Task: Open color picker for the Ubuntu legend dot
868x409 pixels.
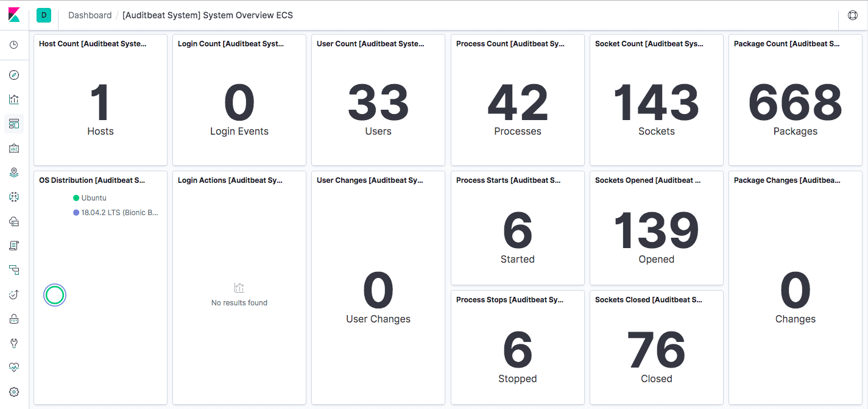Action: [76, 198]
